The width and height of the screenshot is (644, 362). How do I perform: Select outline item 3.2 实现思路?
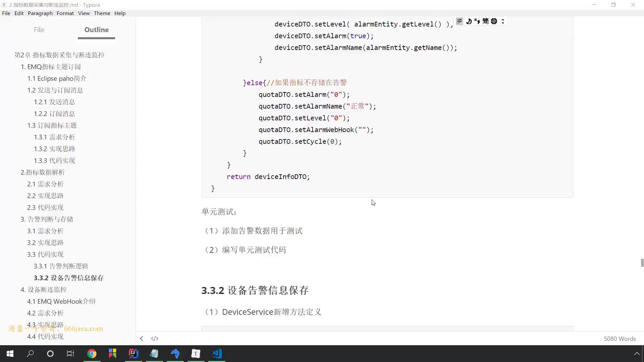click(45, 243)
